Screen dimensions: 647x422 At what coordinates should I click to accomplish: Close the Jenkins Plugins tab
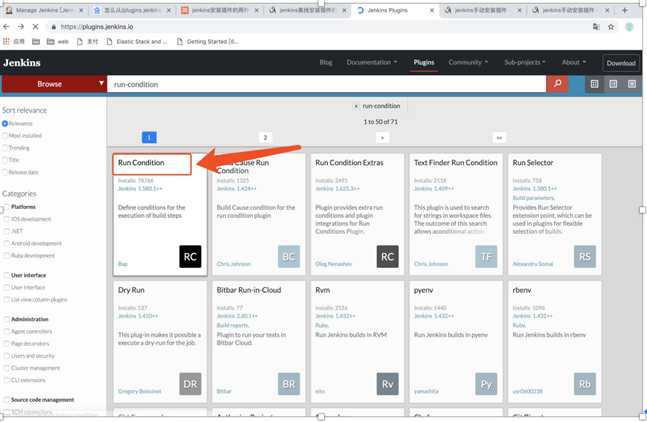(432, 10)
